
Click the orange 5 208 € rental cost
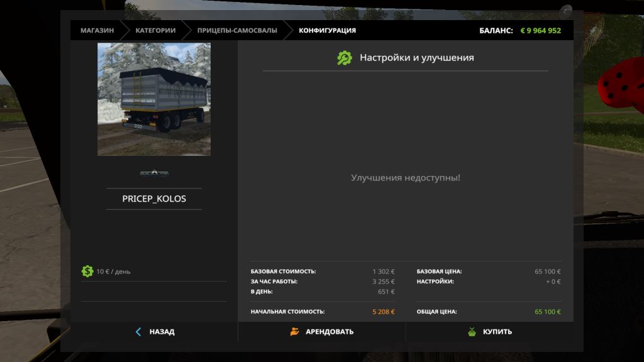point(383,312)
